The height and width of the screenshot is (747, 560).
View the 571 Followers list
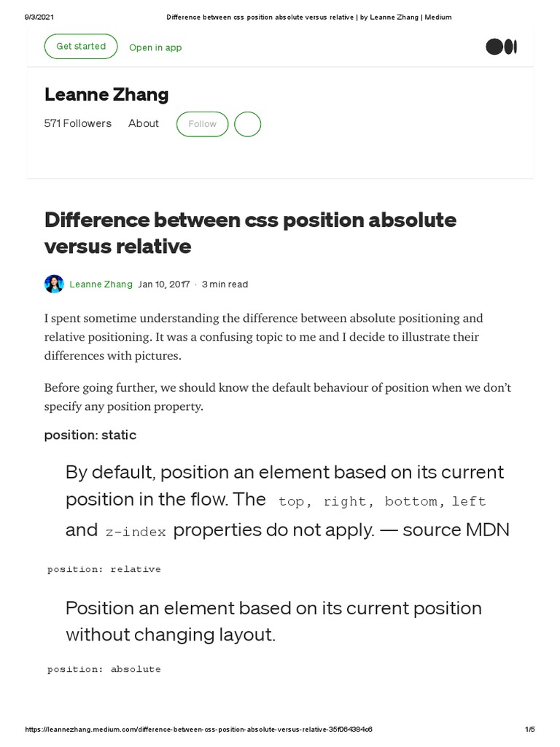click(x=78, y=123)
